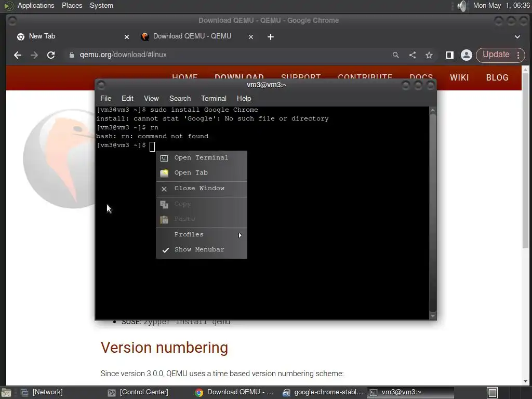The width and height of the screenshot is (532, 399).
Task: Click the Update button in Chrome
Action: tap(496, 55)
